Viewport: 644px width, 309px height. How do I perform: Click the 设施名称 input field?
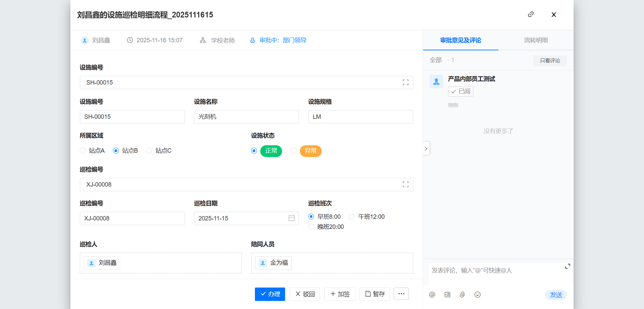[246, 117]
